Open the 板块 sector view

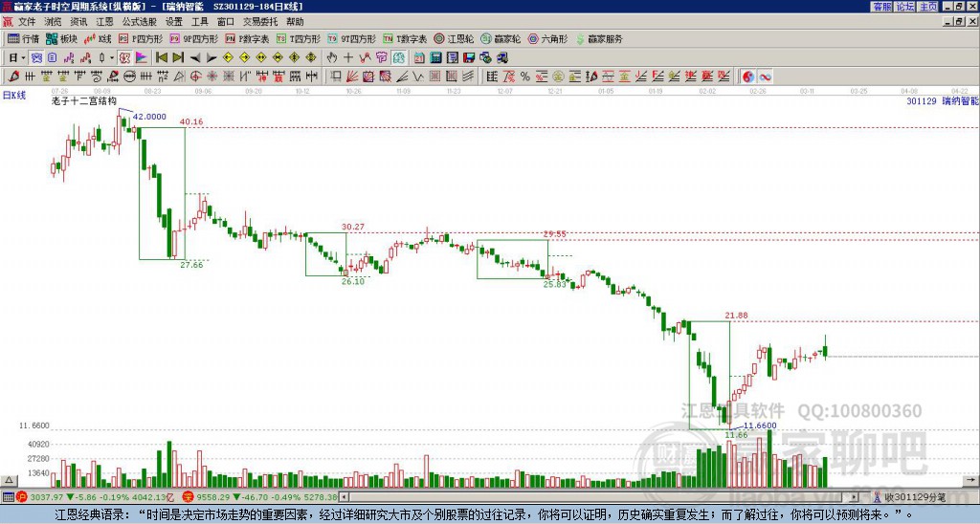61,38
